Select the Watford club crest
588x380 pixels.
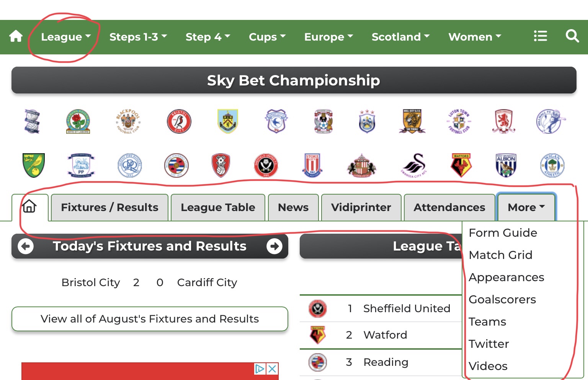click(461, 165)
